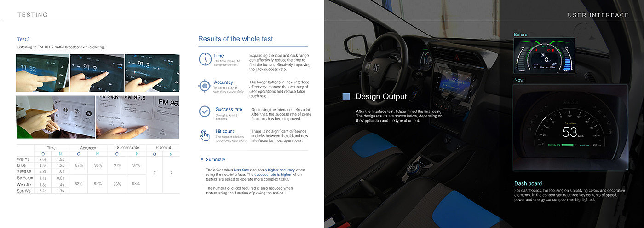Click the Wen Jie row name
The height and width of the screenshot is (228, 644).
click(x=24, y=184)
